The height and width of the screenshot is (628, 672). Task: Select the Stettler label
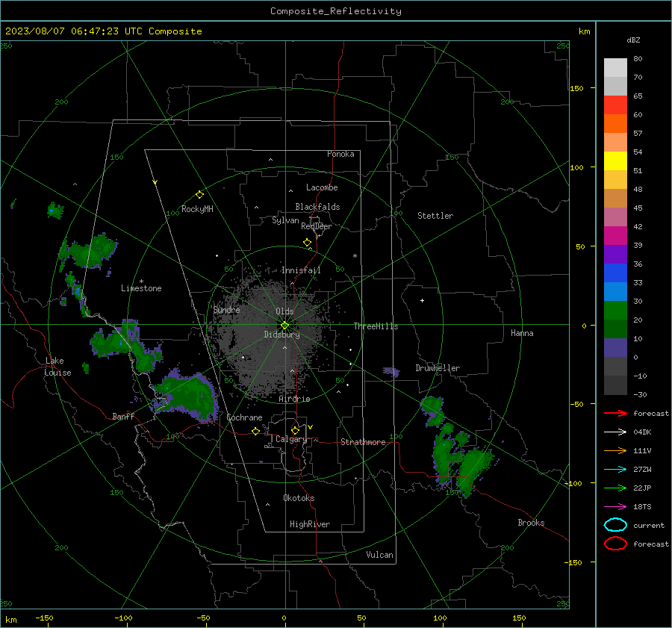click(x=435, y=216)
